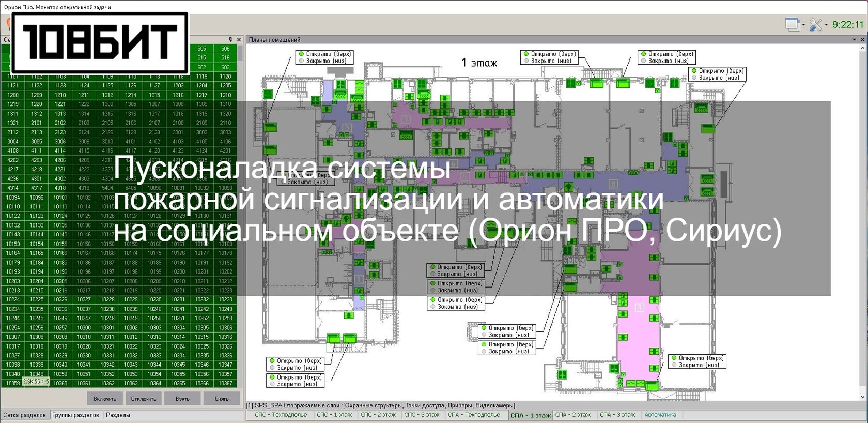Select section cell 2101 in the grid

37,123
